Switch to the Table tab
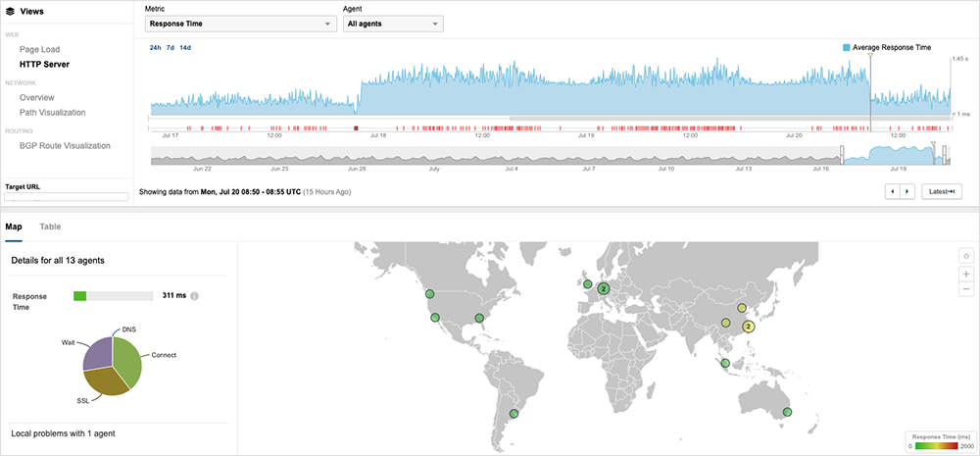Screen dimensions: 980x456 click(50, 227)
